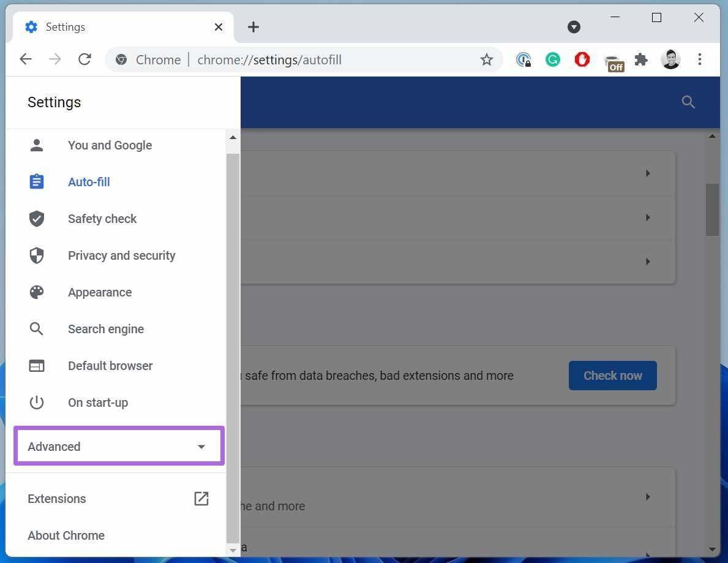Screen dimensions: 728x563
Task: Click the person icon beside You and Google
Action: coord(37,145)
